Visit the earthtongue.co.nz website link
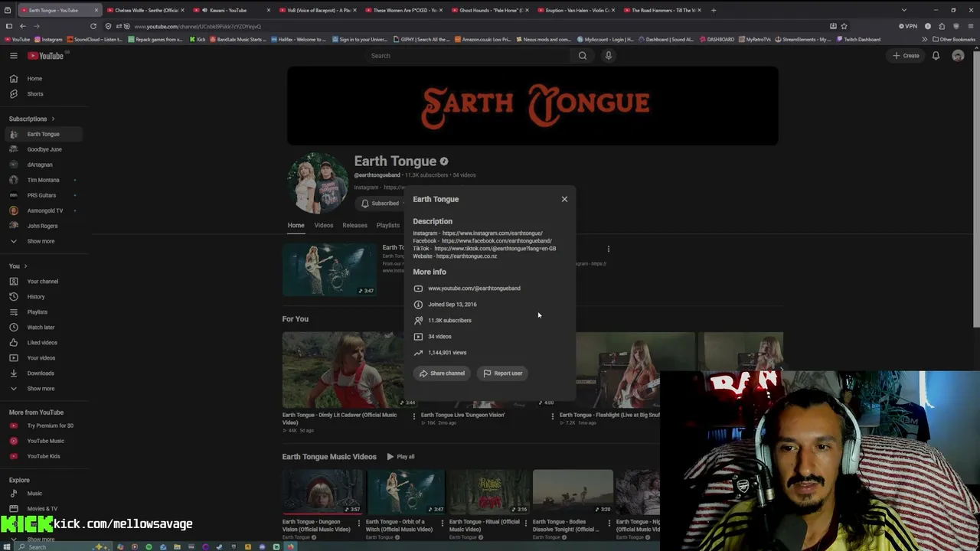This screenshot has width=980, height=551. click(x=466, y=256)
